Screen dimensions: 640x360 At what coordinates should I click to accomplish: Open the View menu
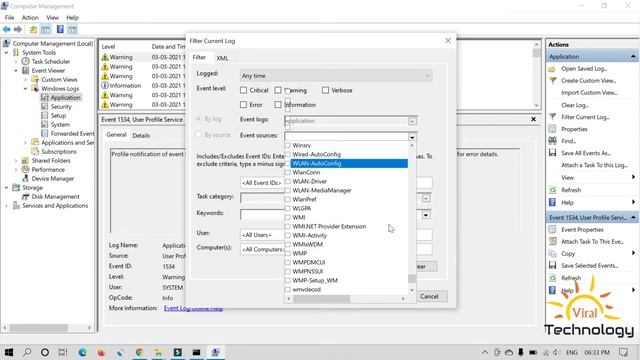(52, 18)
